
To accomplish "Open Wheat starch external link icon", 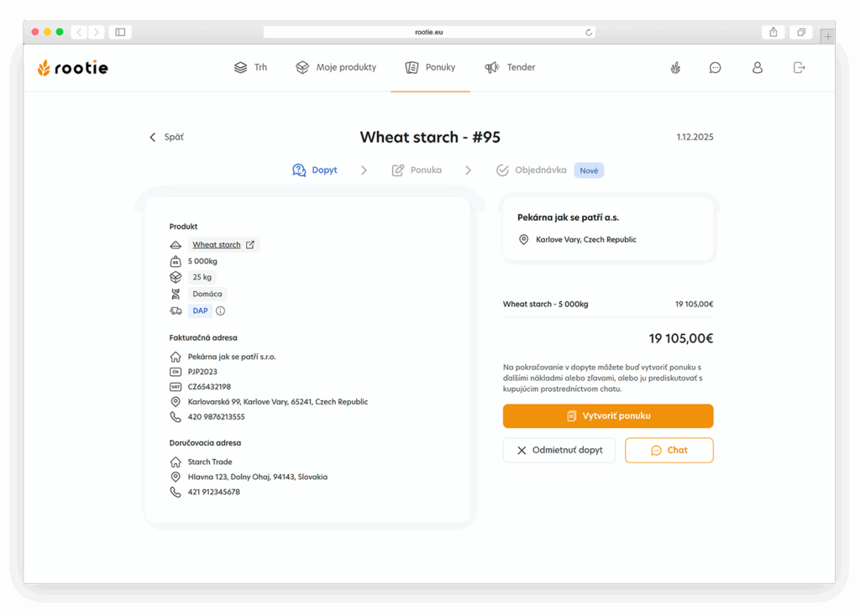I will point(249,245).
